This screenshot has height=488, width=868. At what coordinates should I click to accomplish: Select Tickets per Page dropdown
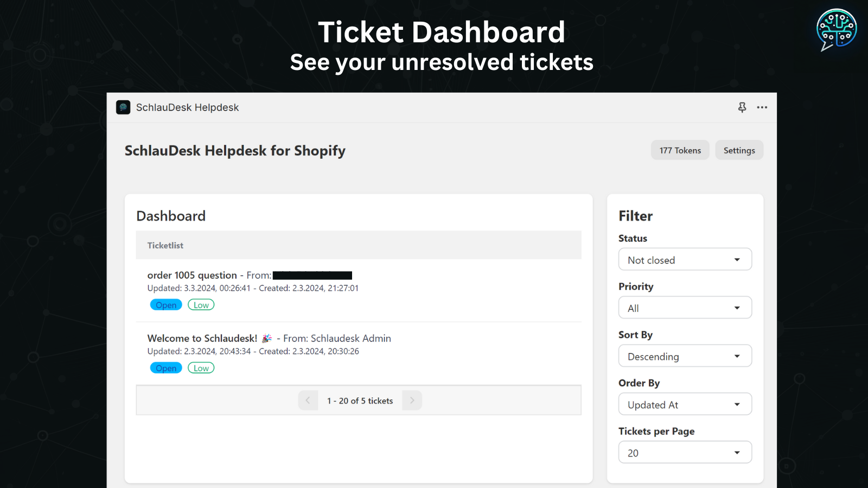coord(685,453)
